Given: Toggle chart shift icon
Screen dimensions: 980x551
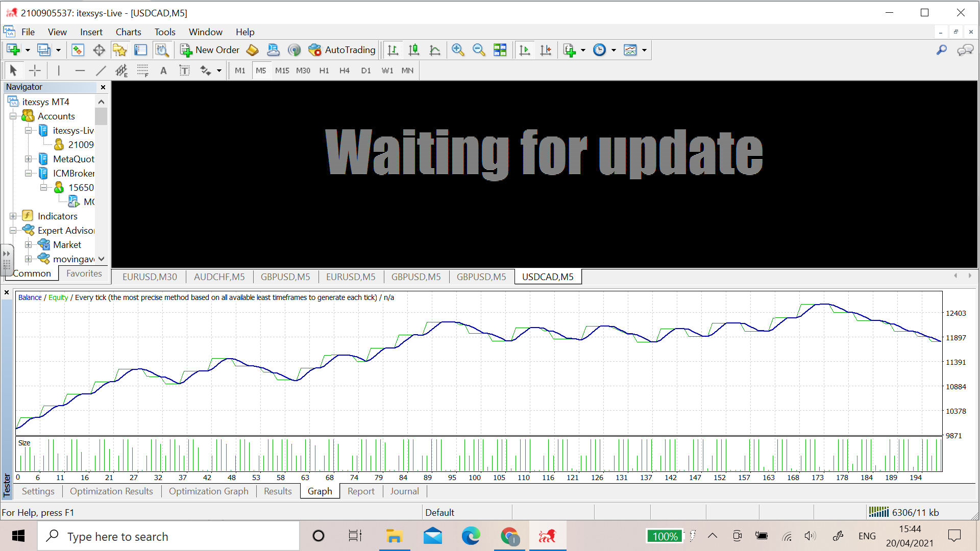Looking at the screenshot, I should [546, 50].
